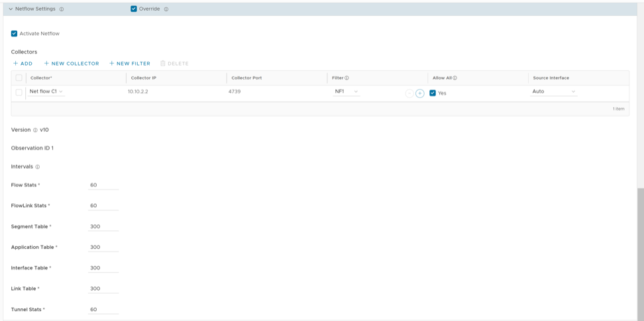Toggle the Allow All Yes checkbox

433,93
